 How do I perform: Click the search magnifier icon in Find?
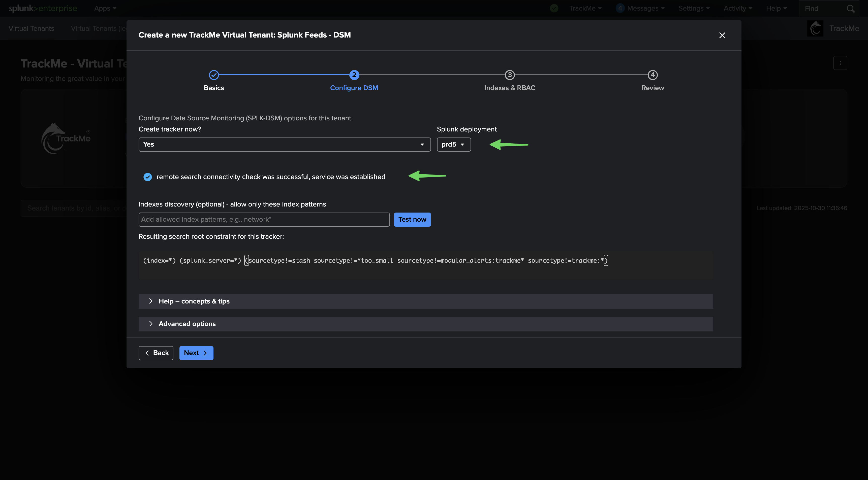tap(850, 9)
